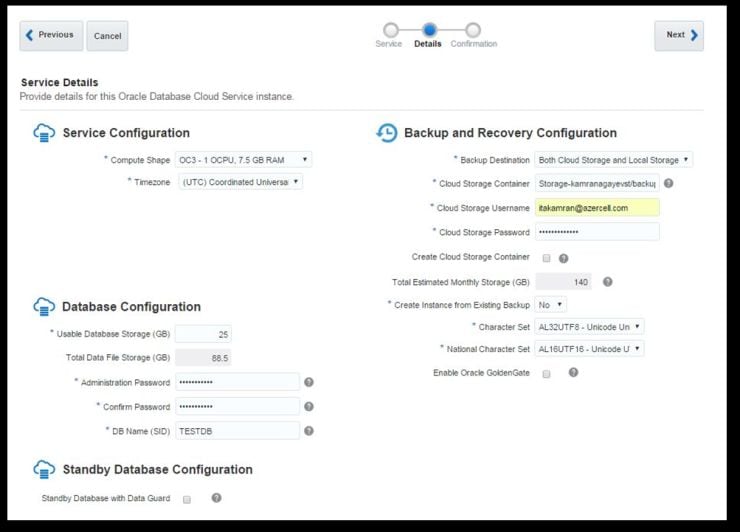740x532 pixels.
Task: Click Usable Database Storage field
Action: 203,334
